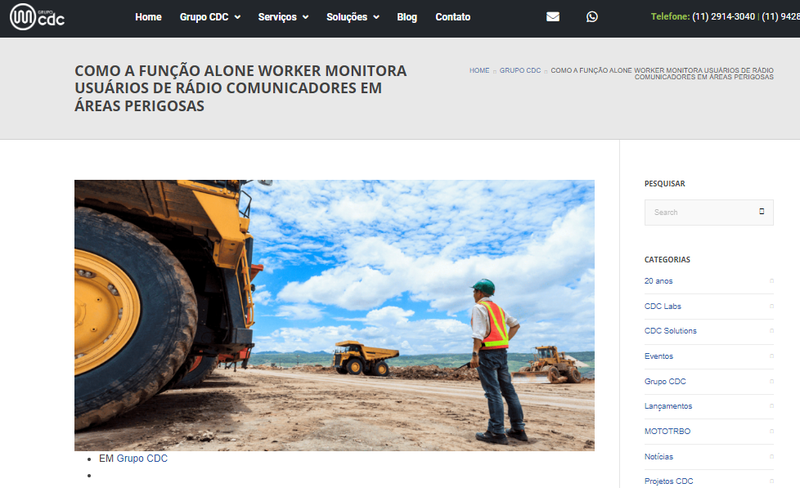Click the Grupo CDC link below image
800x488 pixels.
click(x=142, y=459)
